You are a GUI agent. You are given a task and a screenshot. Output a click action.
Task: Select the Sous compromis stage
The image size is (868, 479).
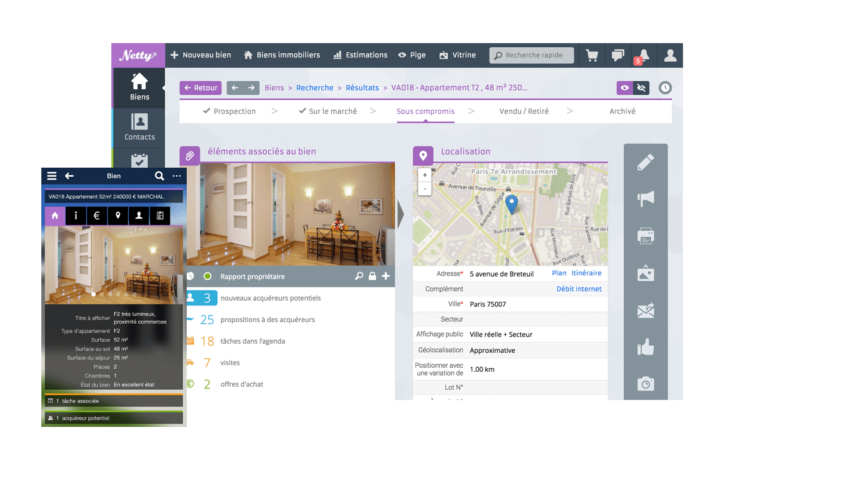[426, 111]
